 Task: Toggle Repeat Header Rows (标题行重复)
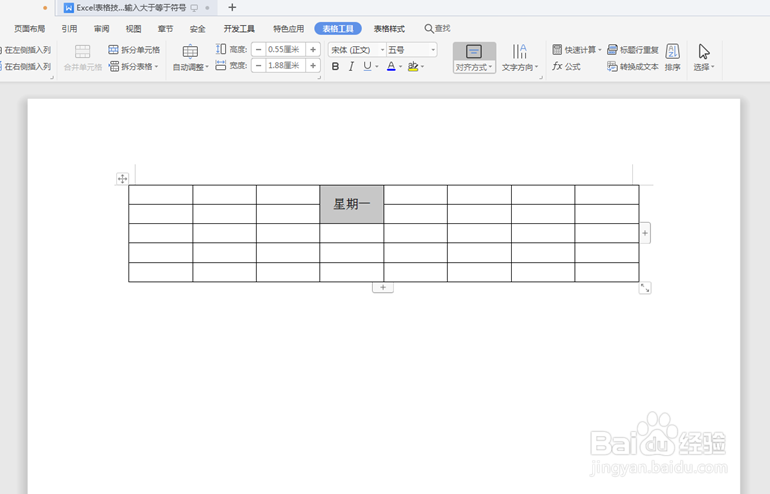click(x=633, y=50)
